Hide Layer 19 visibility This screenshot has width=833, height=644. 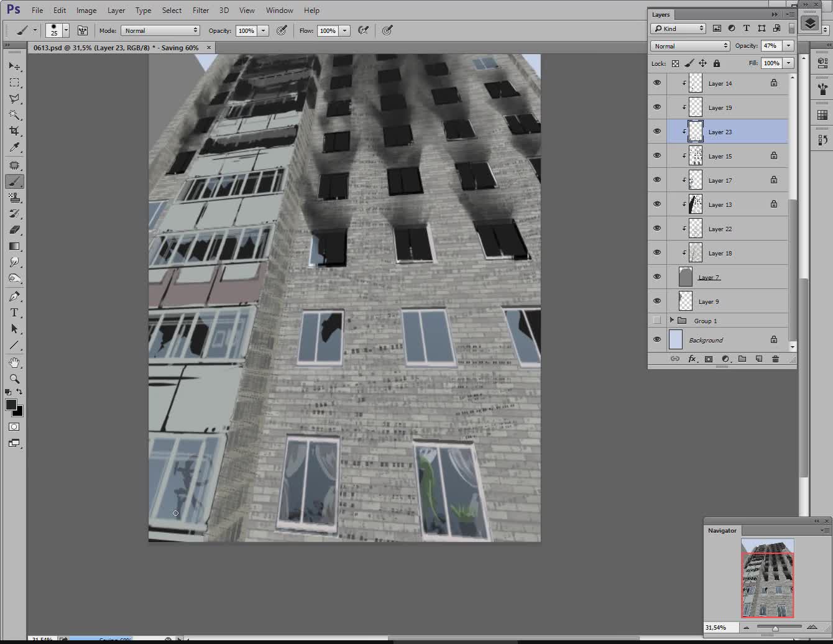click(x=657, y=107)
